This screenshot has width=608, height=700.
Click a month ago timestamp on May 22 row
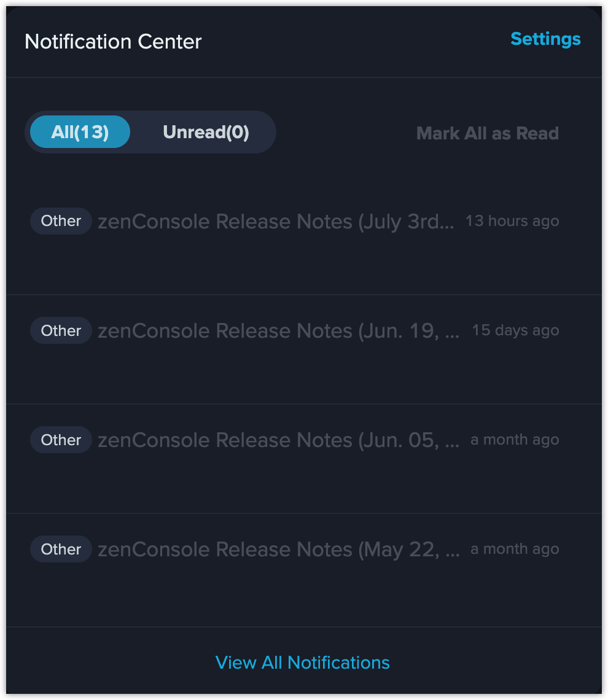[x=515, y=549]
